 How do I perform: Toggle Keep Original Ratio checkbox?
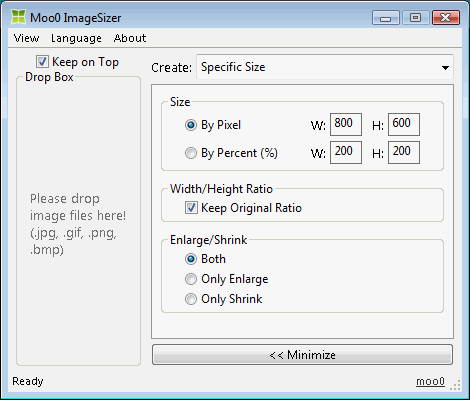pyautogui.click(x=191, y=208)
